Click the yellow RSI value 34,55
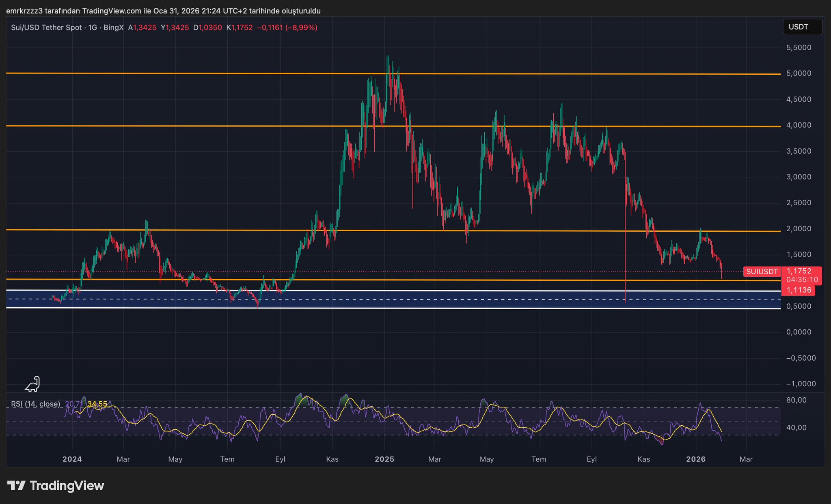 tap(97, 404)
